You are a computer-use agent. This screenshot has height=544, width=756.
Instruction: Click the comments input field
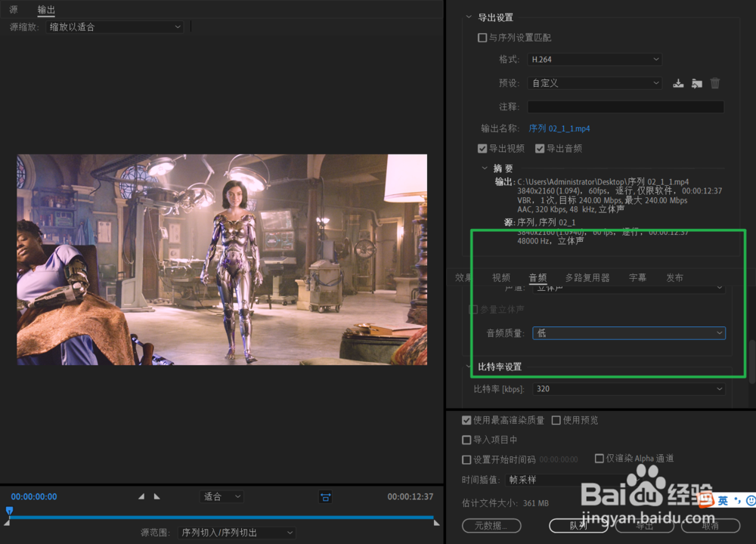pos(625,107)
